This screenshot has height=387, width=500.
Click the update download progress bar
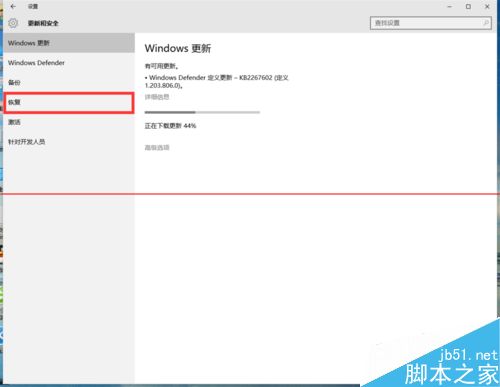point(202,112)
